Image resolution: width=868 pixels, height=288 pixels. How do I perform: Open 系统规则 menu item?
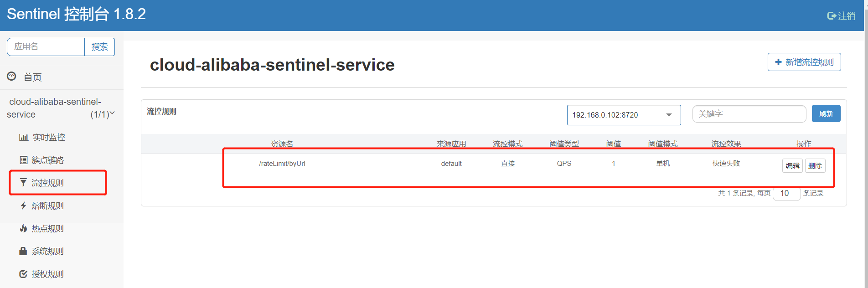tap(47, 251)
